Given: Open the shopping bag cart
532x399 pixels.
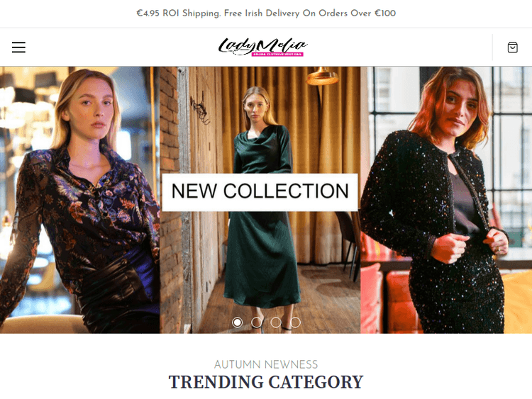Looking at the screenshot, I should tap(512, 47).
